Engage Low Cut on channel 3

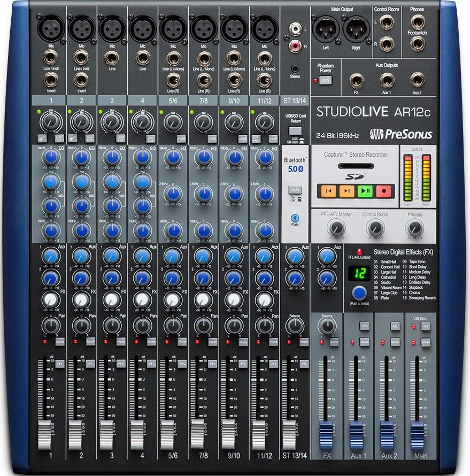point(120,139)
